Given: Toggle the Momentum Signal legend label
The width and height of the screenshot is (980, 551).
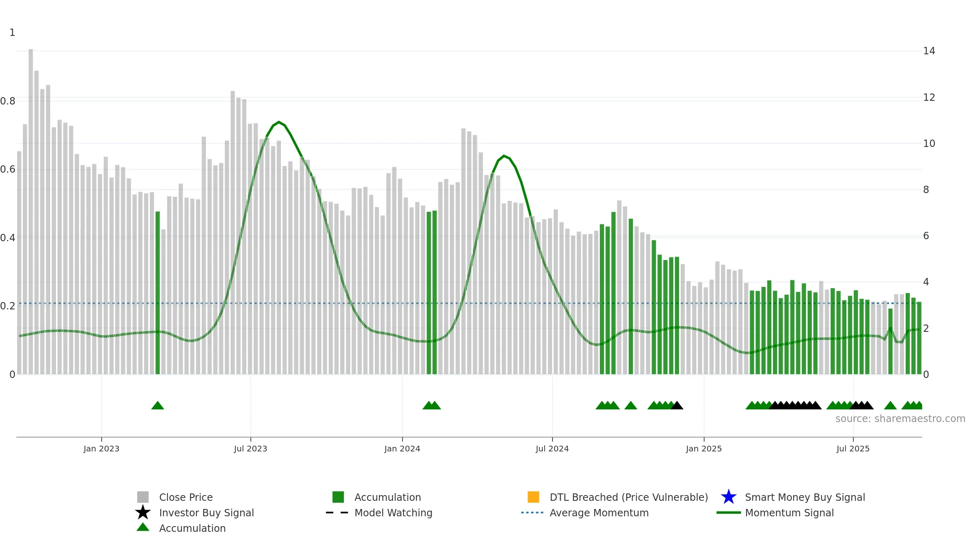Looking at the screenshot, I should click(789, 513).
